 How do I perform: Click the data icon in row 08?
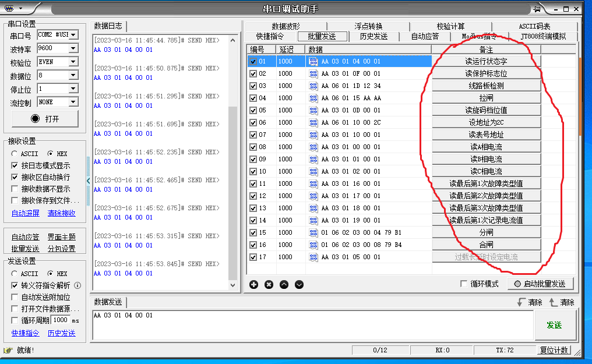[x=313, y=147]
